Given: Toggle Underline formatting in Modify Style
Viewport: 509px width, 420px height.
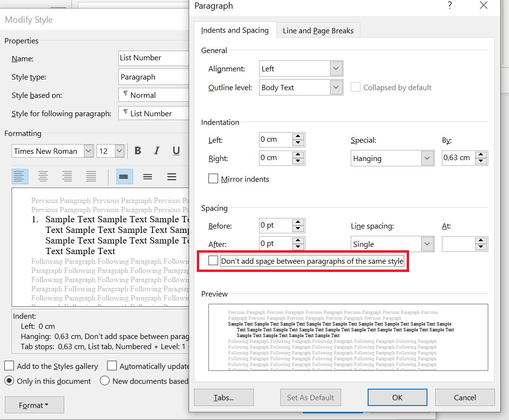Looking at the screenshot, I should pyautogui.click(x=176, y=151).
